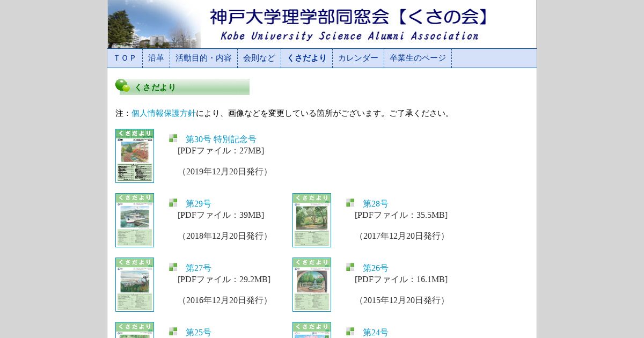
Task: Click the green bullet icon beside 第26号
Action: click(x=350, y=267)
